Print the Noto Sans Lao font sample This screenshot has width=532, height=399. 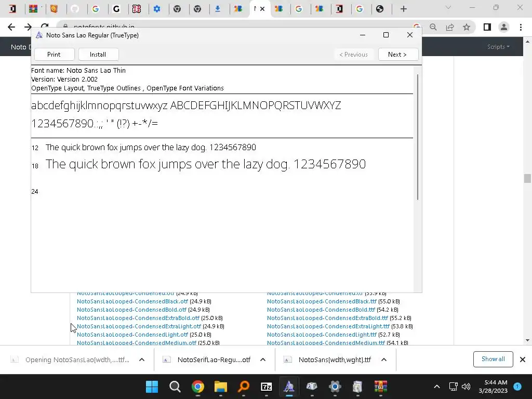point(54,54)
